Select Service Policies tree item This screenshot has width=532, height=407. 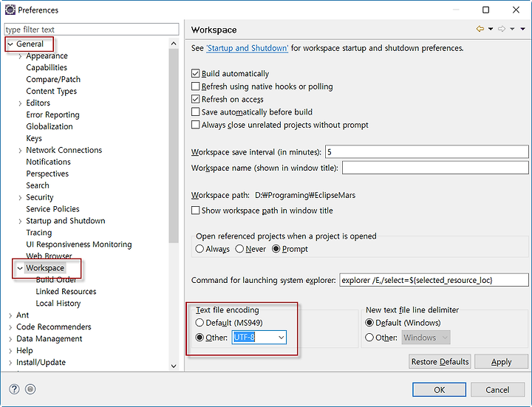[52, 209]
